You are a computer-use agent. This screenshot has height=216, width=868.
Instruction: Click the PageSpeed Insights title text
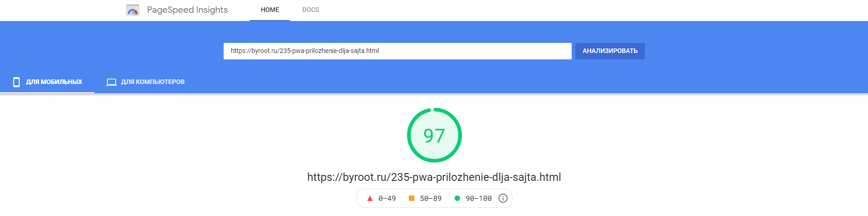coord(187,10)
